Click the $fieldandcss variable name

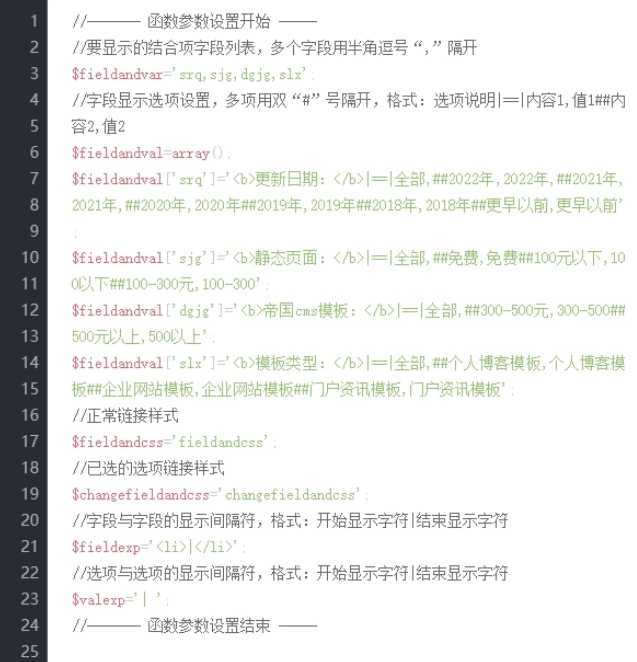[117, 442]
